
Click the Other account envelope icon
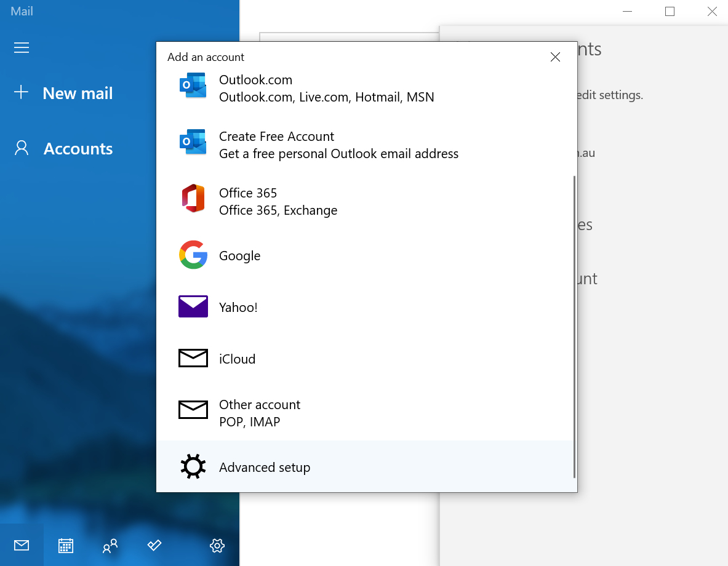193,410
